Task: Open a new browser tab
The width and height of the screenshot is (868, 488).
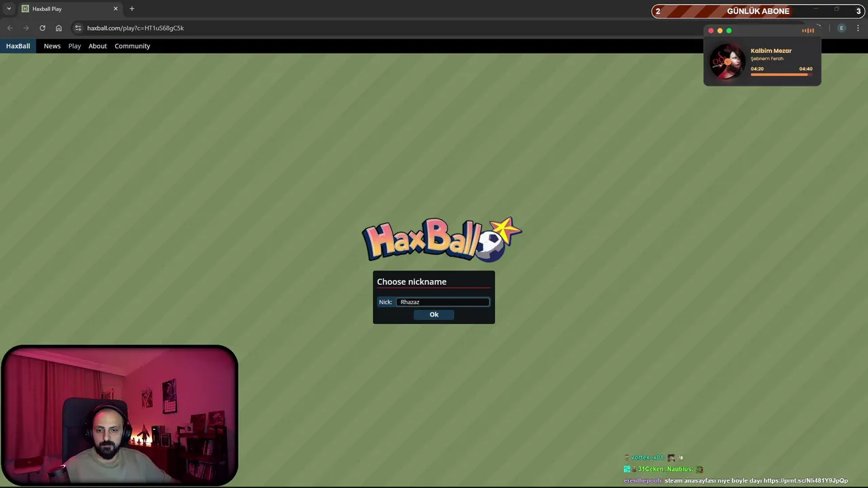Action: 132,9
